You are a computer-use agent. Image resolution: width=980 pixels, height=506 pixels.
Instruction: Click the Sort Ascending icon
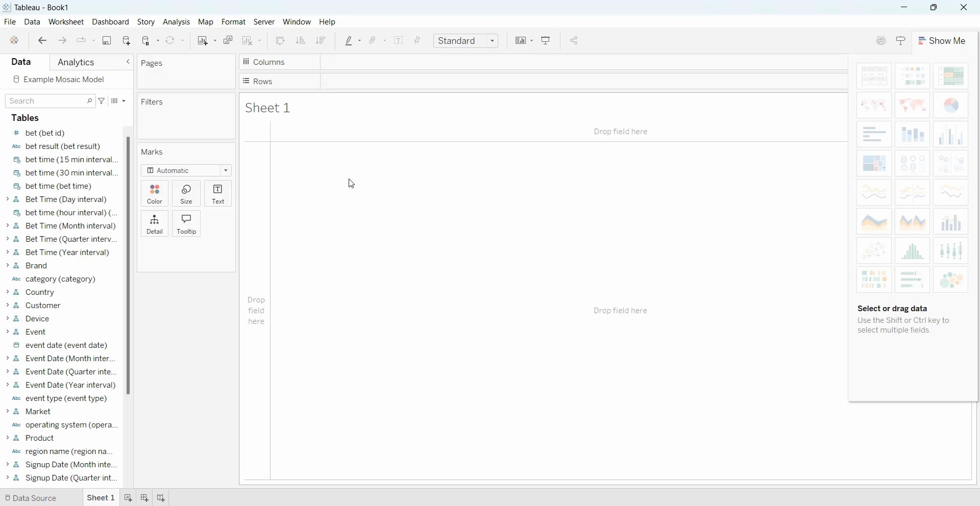(301, 41)
